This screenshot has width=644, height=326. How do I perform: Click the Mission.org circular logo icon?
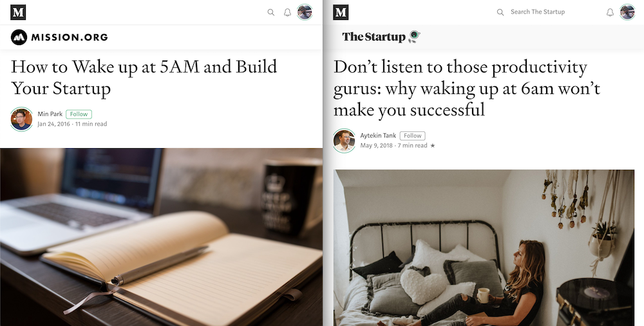point(19,37)
